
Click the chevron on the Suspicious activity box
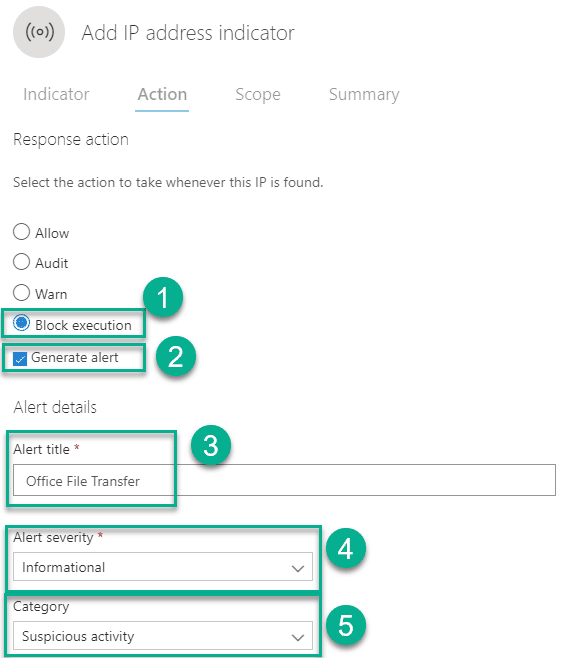pyautogui.click(x=298, y=637)
